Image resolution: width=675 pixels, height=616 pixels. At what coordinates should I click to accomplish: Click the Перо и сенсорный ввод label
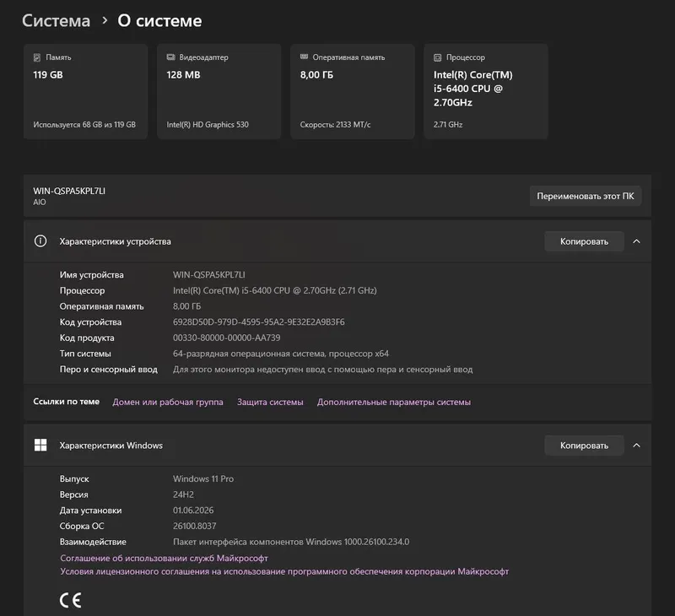pos(109,370)
